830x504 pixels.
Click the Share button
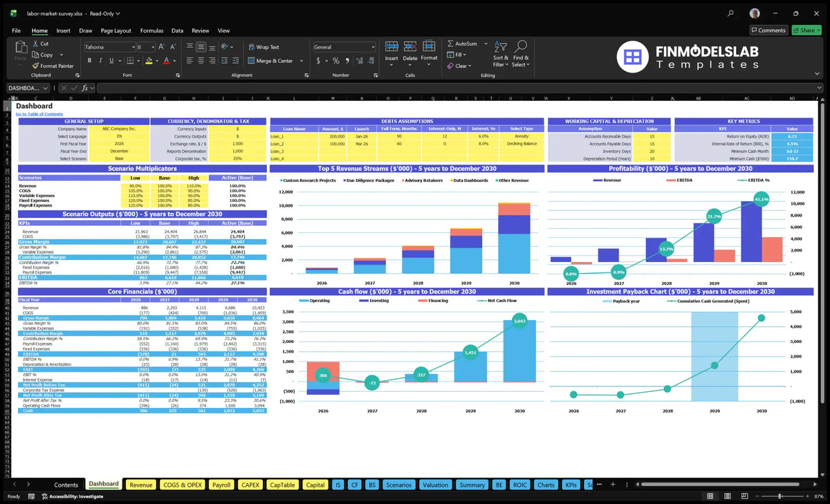806,30
